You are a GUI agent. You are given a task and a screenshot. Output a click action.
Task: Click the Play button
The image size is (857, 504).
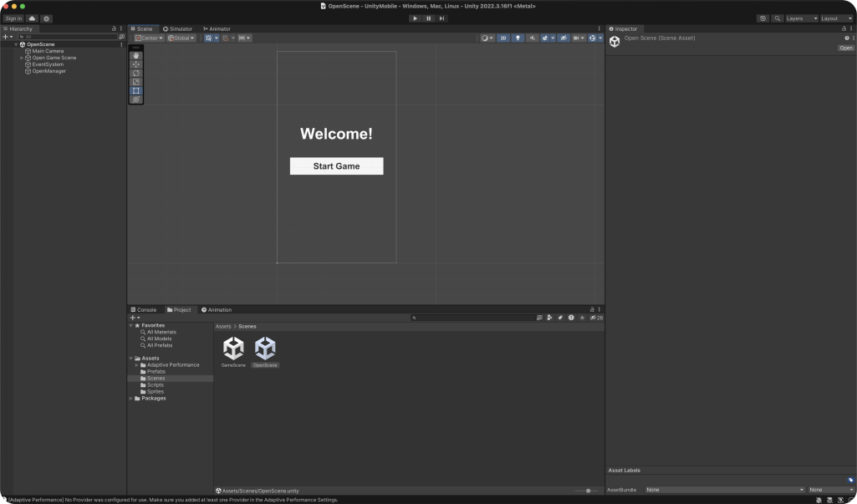[x=415, y=18]
